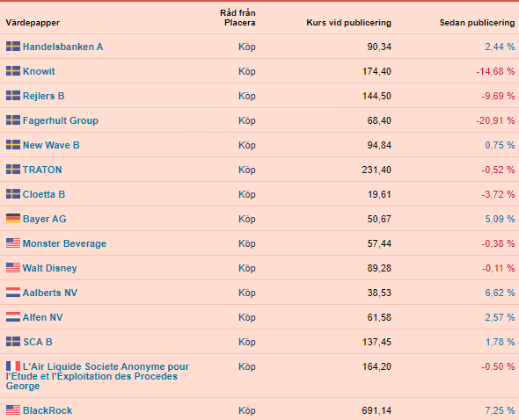Open the Knowit stock link
The width and height of the screenshot is (519, 420).
point(39,71)
